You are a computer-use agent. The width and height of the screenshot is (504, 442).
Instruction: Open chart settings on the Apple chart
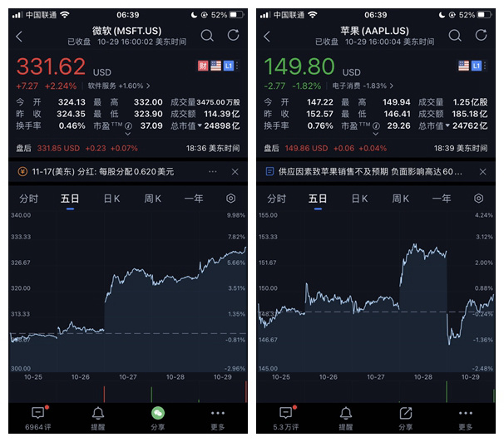click(x=478, y=199)
